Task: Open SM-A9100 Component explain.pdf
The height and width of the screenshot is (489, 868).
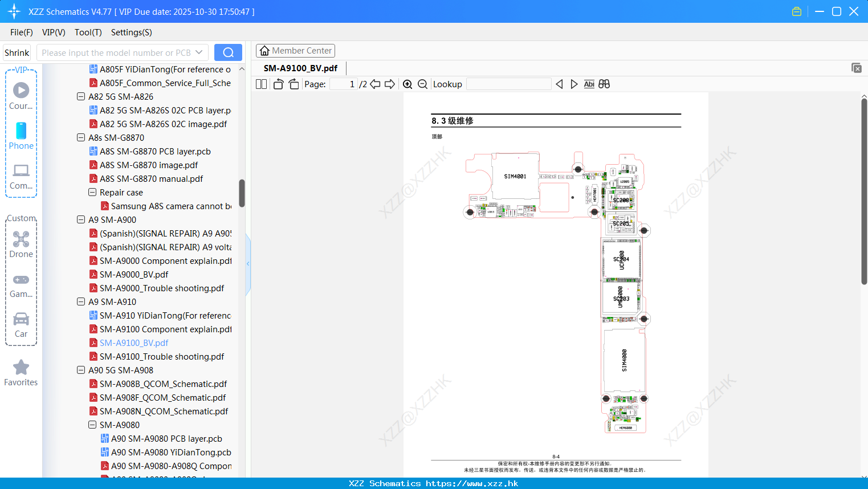Action: (165, 329)
